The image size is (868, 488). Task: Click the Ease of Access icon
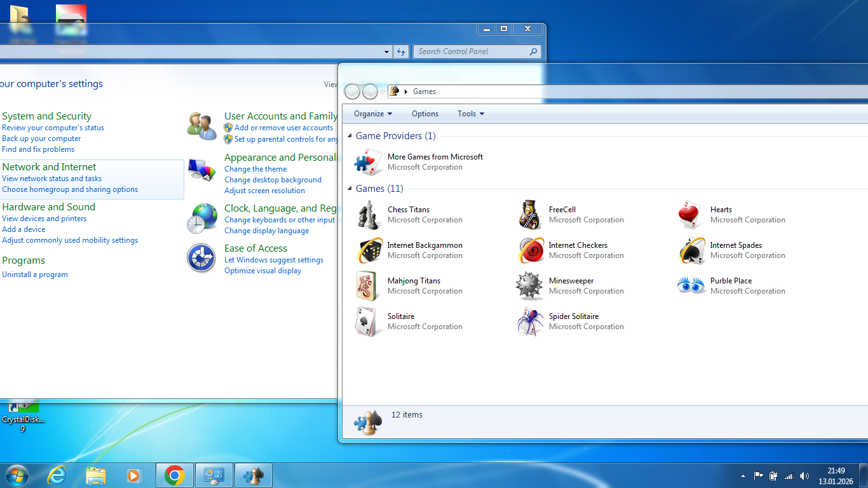coord(201,258)
